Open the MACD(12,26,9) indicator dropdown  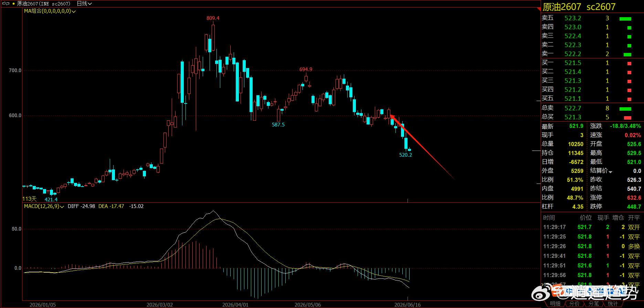point(44,206)
